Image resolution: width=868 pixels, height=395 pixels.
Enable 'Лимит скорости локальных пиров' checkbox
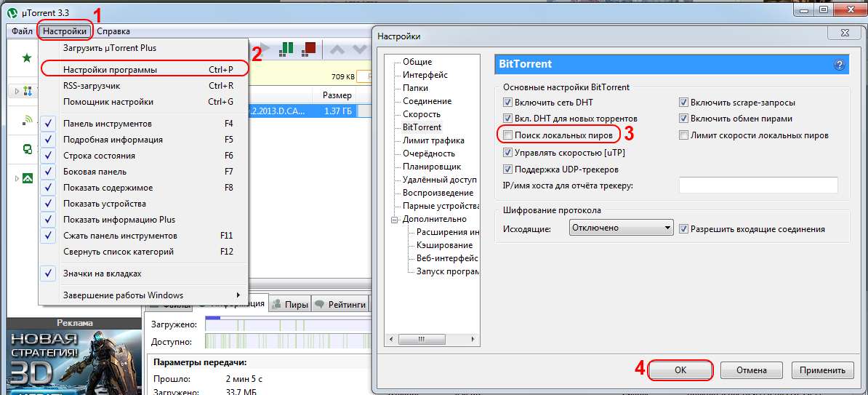tap(683, 135)
